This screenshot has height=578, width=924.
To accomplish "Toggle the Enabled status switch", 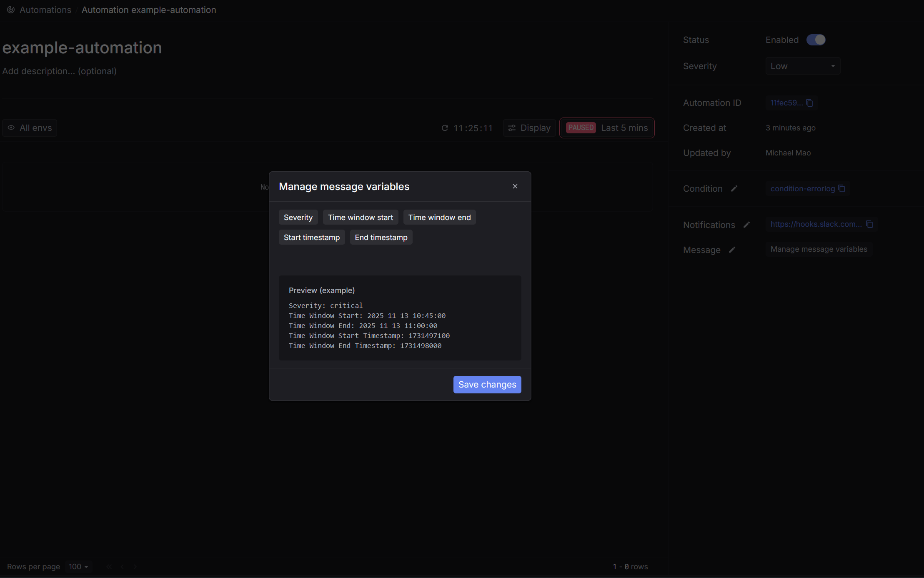I will [816, 40].
